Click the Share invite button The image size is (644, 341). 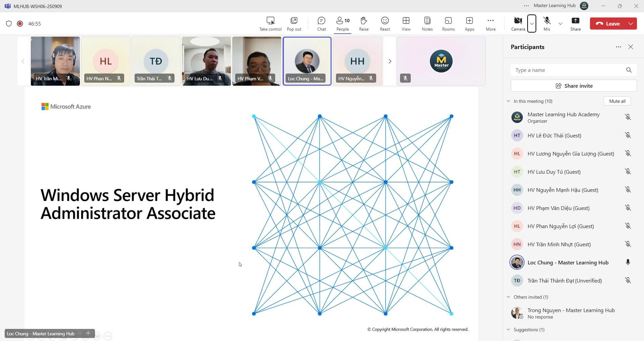tap(574, 86)
